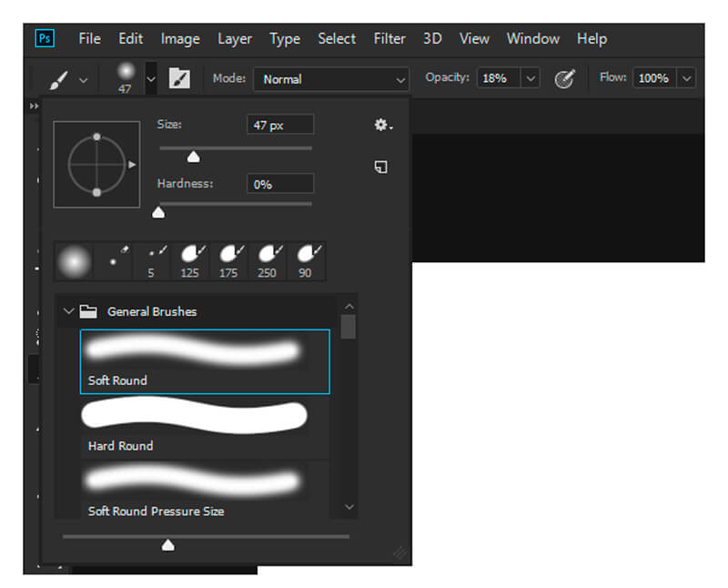Click the panel resize grip corner
Image resolution: width=728 pixels, height=588 pixels.
point(400,553)
